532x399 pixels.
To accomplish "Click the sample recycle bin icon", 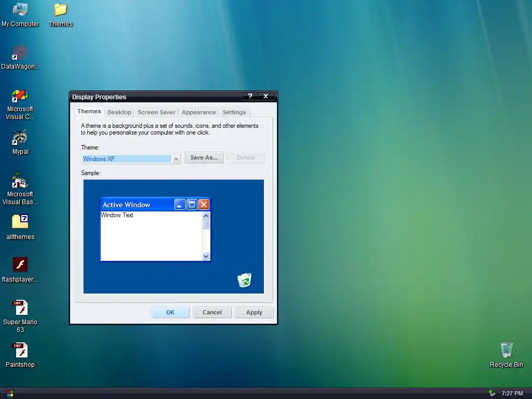I will click(245, 280).
